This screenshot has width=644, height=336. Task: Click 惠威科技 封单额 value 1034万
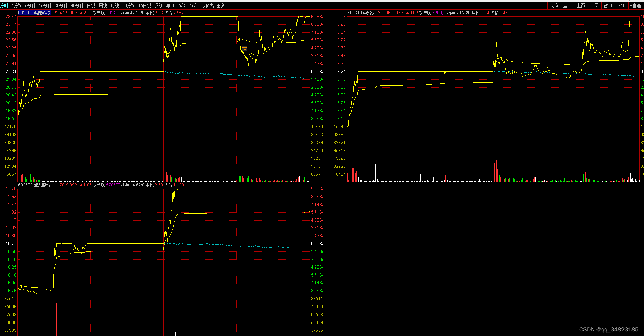(x=113, y=13)
